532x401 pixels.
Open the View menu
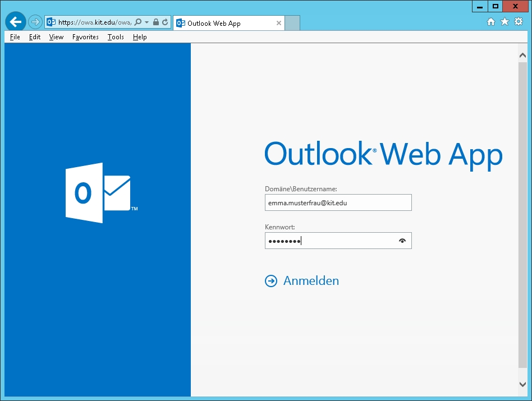56,37
